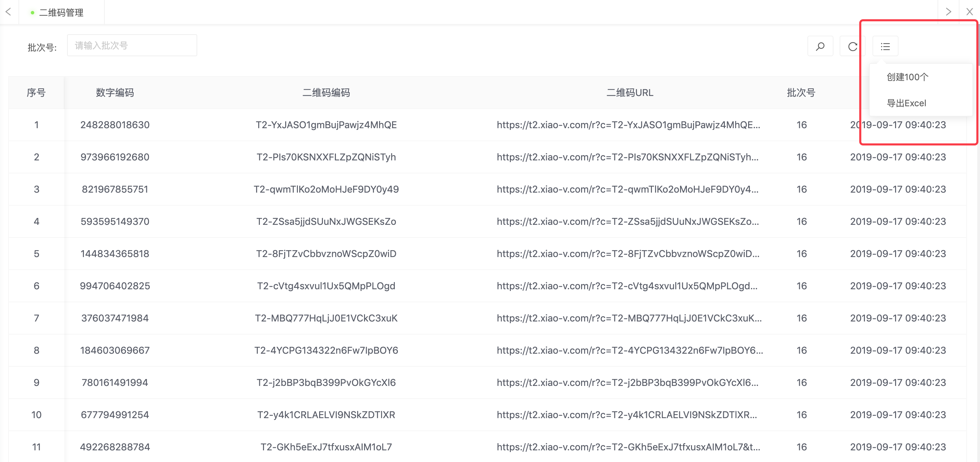Screen dimensions: 980x462
Task: Select digital code 184603069667
Action: click(x=115, y=350)
